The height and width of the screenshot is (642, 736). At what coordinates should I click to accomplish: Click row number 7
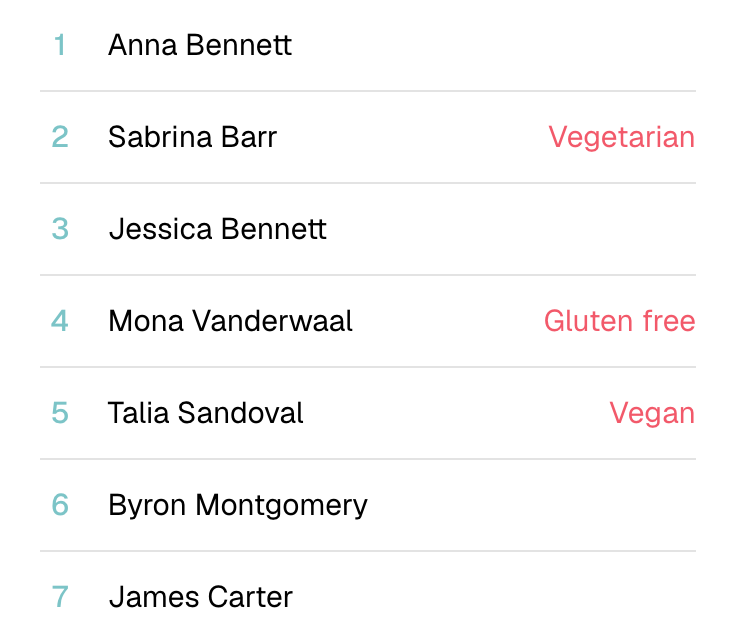point(60,597)
